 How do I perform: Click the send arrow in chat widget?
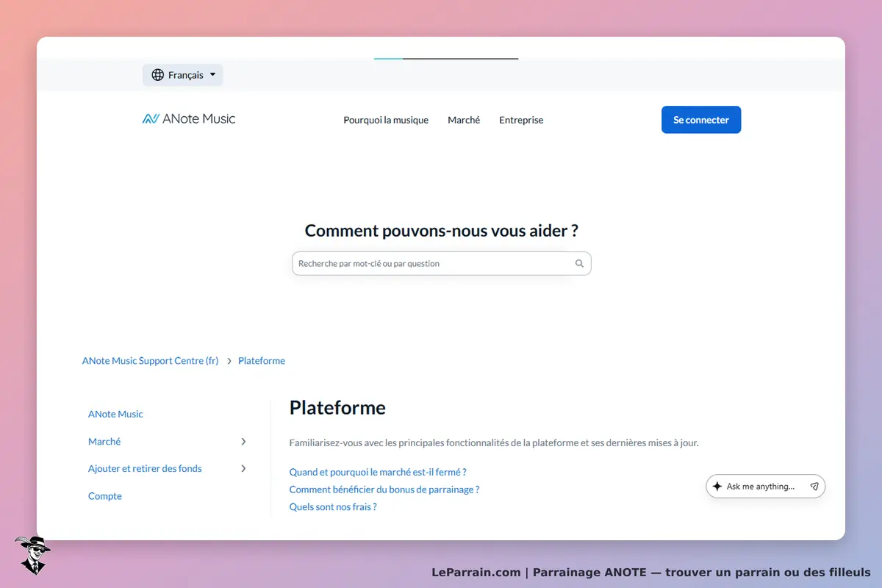[x=814, y=487]
